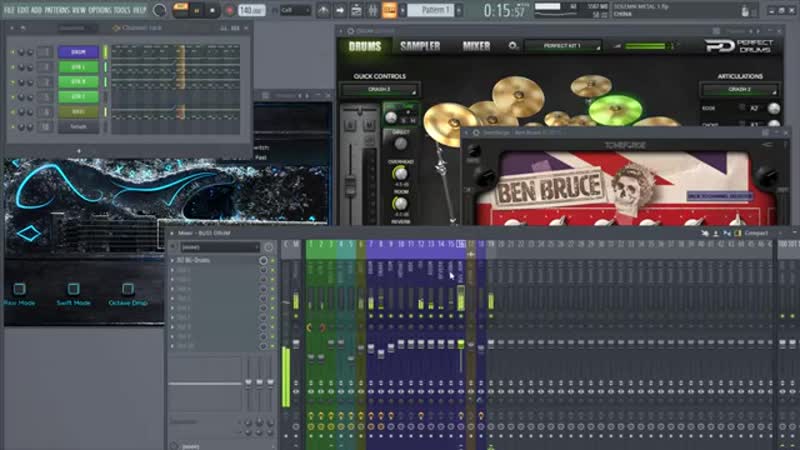Viewport: 800px width, 450px height.
Task: Click next pattern arrow beside Pattern 1
Action: coord(459,10)
